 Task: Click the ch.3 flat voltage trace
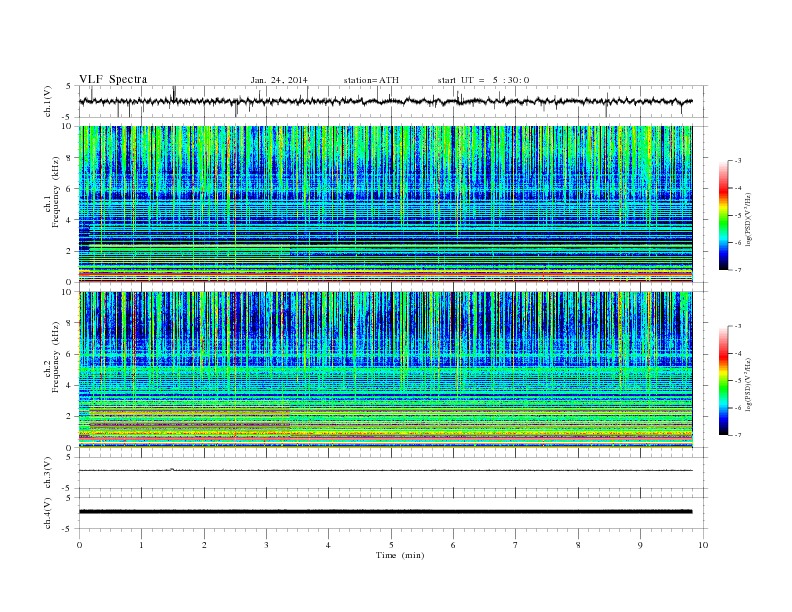385,470
